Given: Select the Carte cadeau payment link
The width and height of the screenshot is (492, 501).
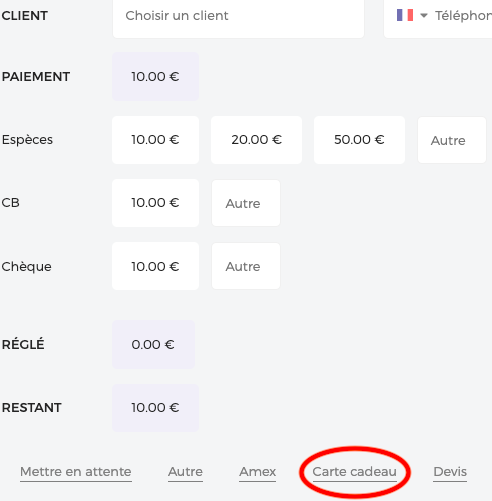Looking at the screenshot, I should coord(355,472).
